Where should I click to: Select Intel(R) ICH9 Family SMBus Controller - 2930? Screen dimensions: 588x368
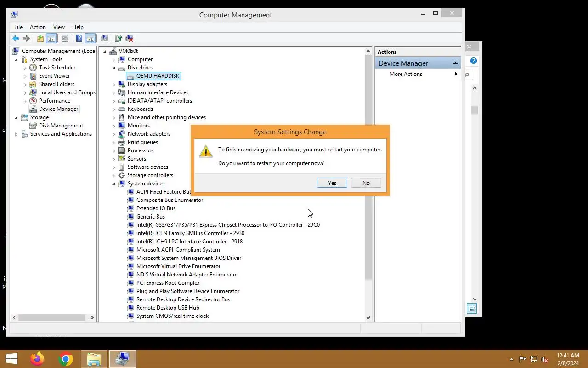(x=190, y=233)
